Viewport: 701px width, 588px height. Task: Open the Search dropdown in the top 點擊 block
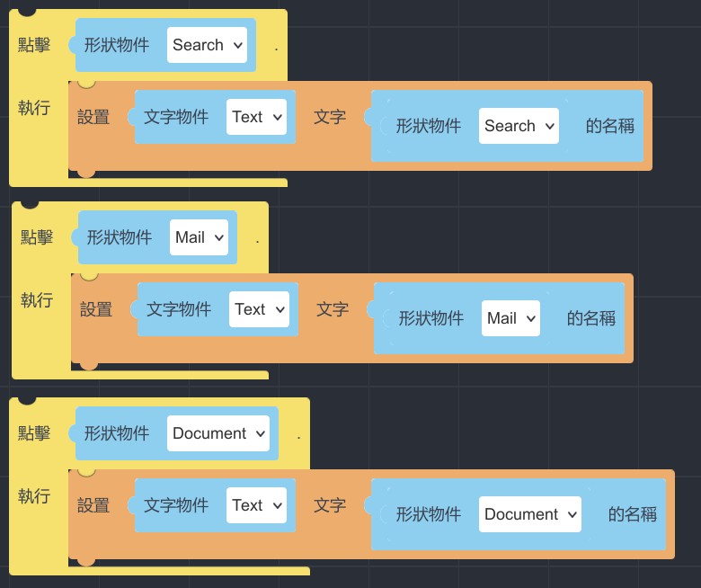(207, 45)
